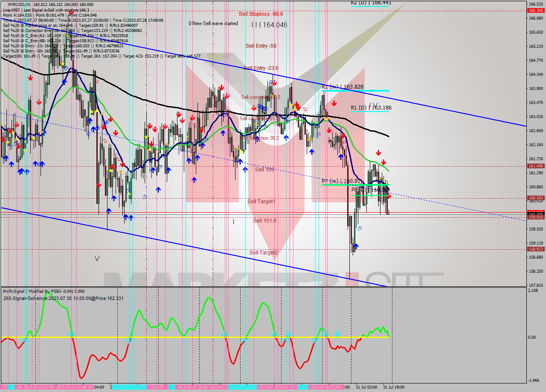The width and height of the screenshot is (546, 392).
Task: Click the 'Sell %10 @ C_Entry61' line
Action: 65,35
